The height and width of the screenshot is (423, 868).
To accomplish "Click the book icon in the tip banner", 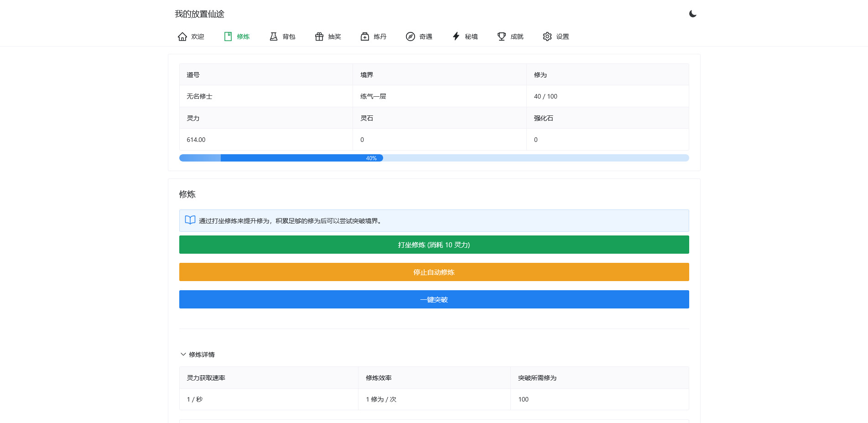I will pos(190,220).
